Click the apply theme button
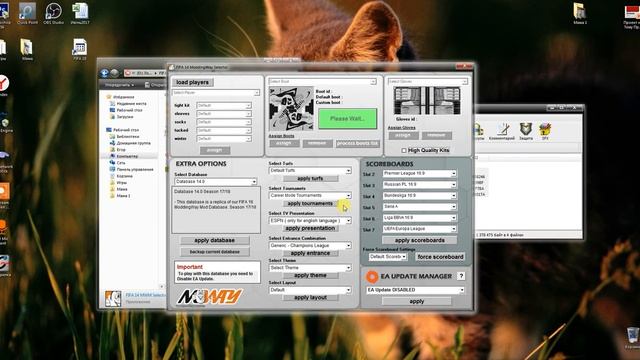This screenshot has width=640, height=360. coord(310,276)
